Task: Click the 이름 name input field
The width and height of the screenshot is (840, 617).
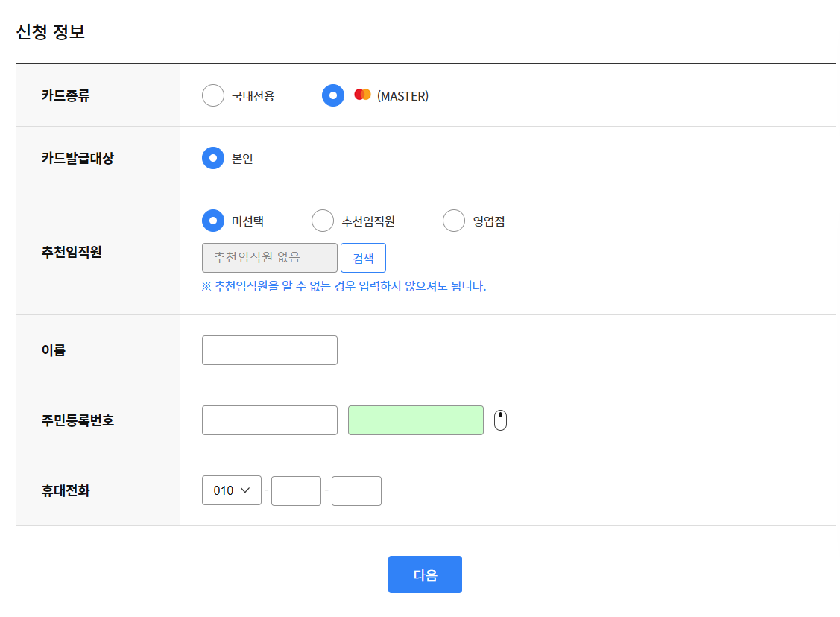Action: [x=269, y=349]
